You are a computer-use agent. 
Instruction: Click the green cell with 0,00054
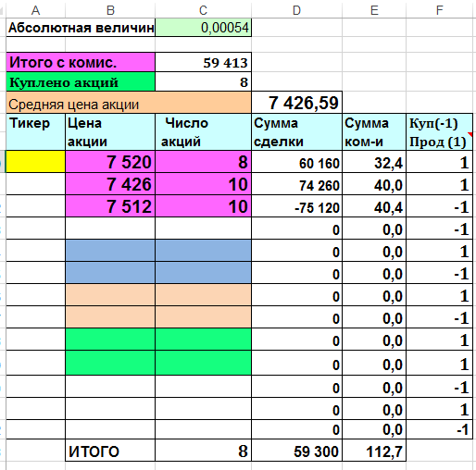[x=203, y=28]
